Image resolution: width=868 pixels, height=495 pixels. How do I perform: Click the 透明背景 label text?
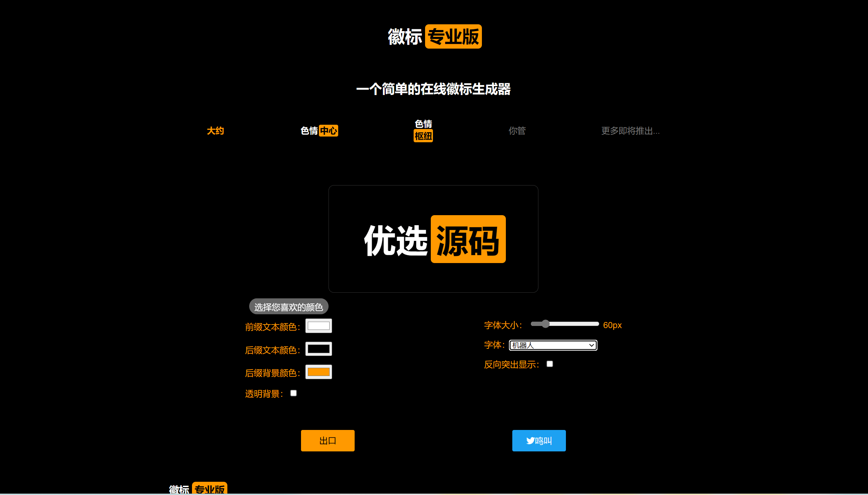(264, 394)
